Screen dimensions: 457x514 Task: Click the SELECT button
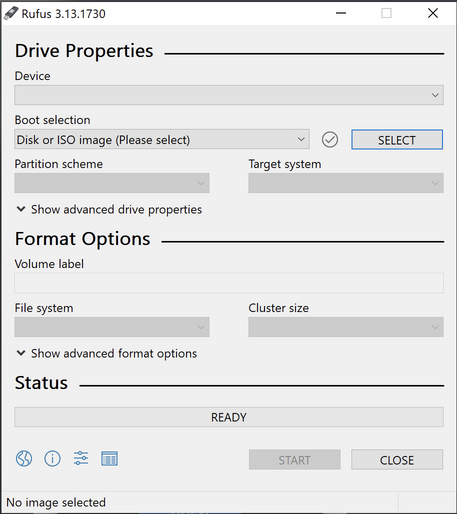point(397,140)
